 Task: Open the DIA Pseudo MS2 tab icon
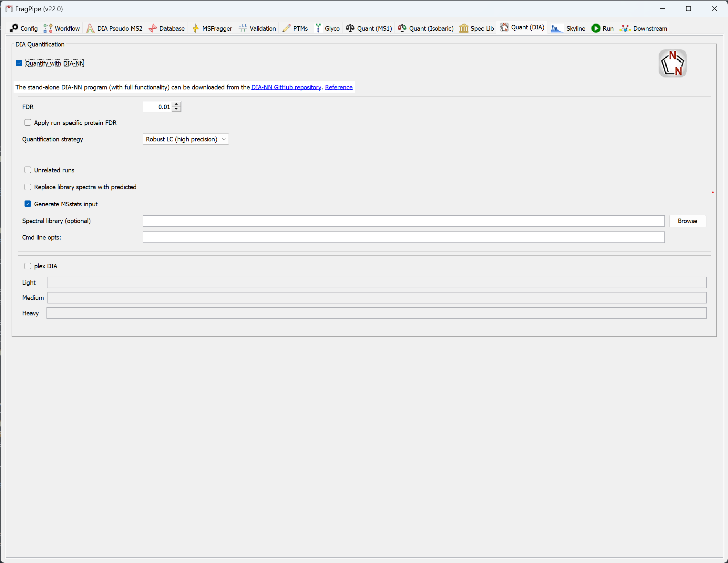click(90, 28)
